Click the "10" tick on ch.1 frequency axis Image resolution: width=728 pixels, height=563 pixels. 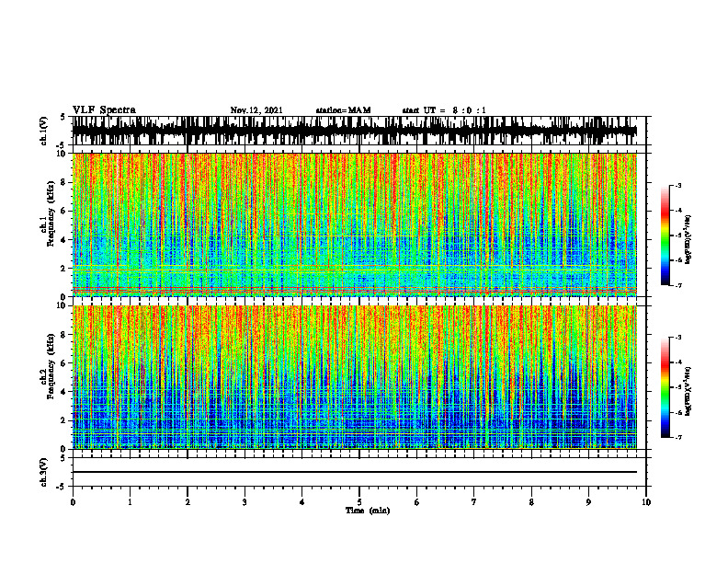63,154
